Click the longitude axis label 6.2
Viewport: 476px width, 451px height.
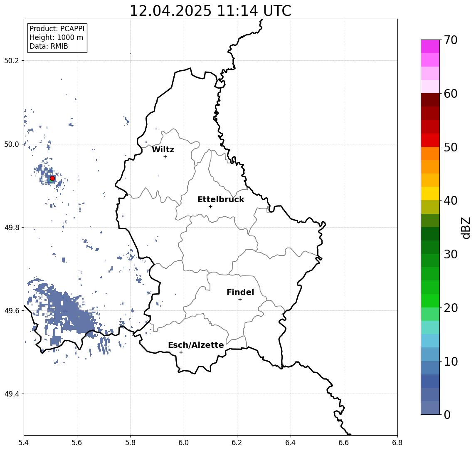237,443
